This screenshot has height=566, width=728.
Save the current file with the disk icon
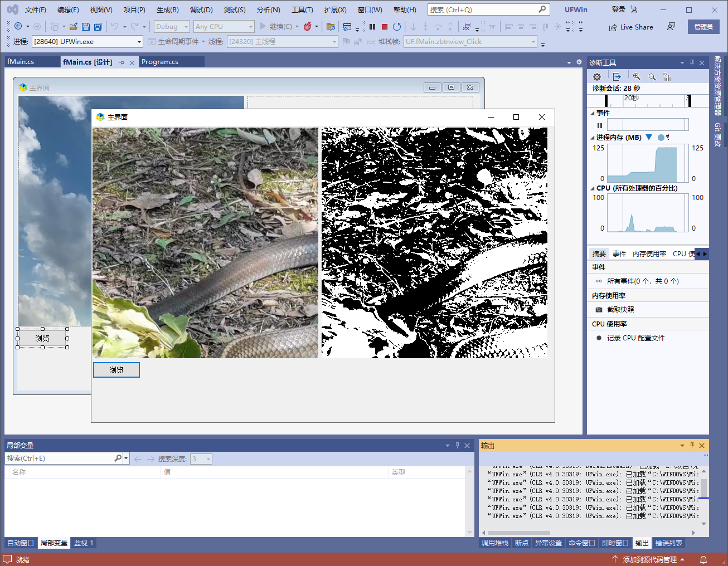tap(86, 27)
